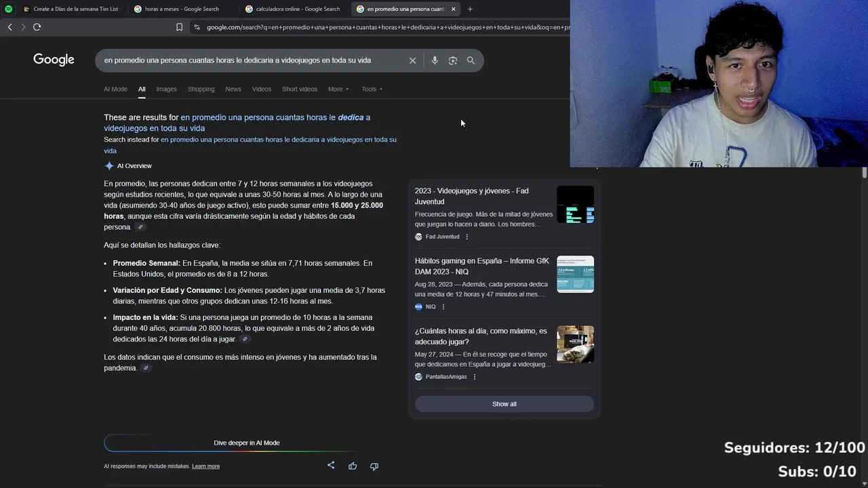Open more options for NIQ result
The width and height of the screenshot is (868, 488).
(443, 307)
